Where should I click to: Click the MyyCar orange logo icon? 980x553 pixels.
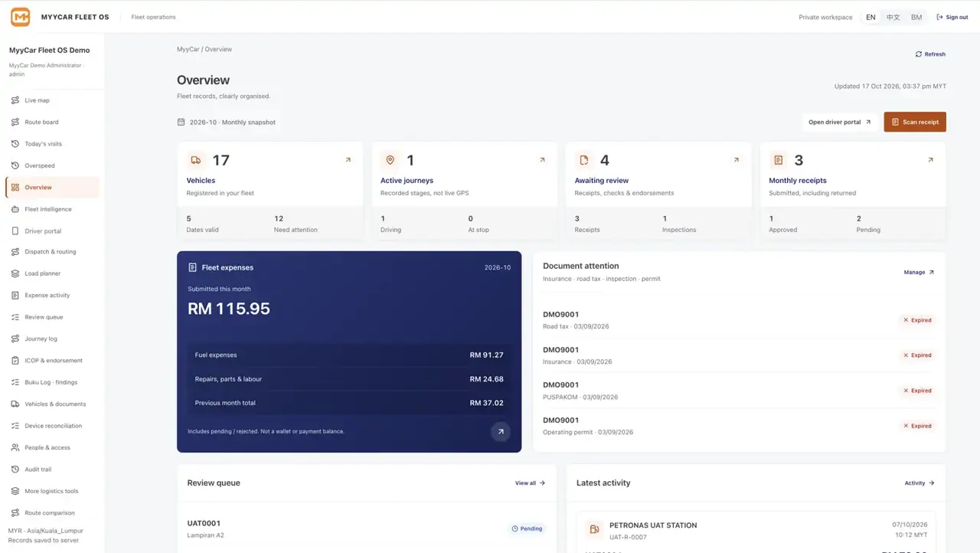21,16
